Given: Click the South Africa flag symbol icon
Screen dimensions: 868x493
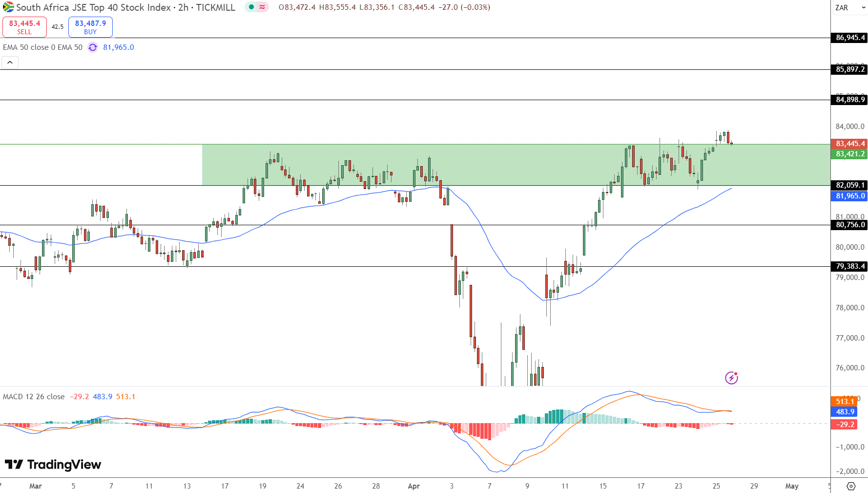Looking at the screenshot, I should coord(8,7).
